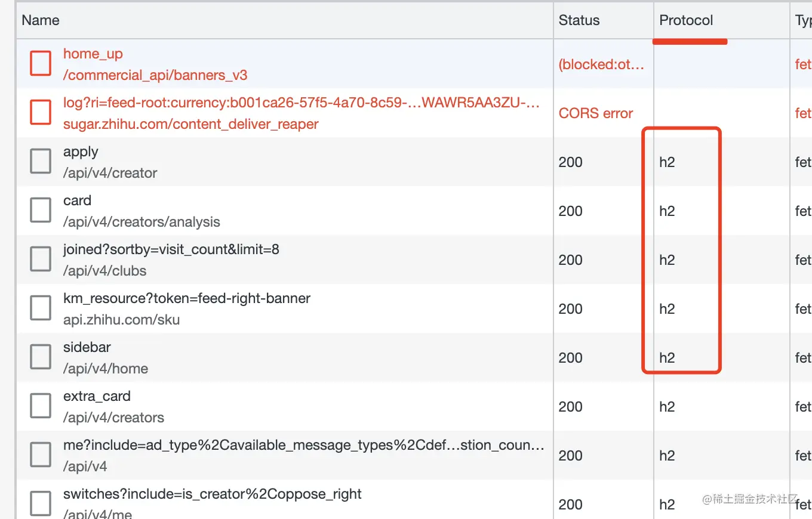Viewport: 812px width, 519px height.
Task: Select the extra_card request name
Action: pos(97,396)
